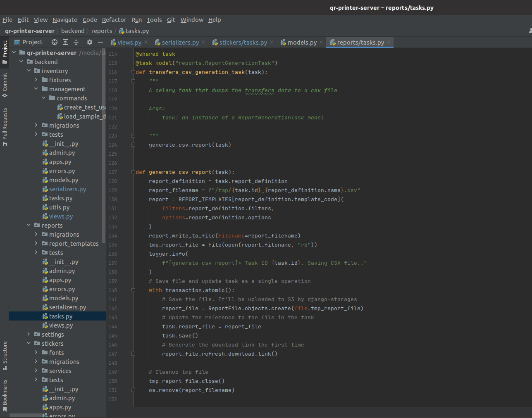532x418 pixels.
Task: Open errors.py under the reports folder
Action: 62,289
